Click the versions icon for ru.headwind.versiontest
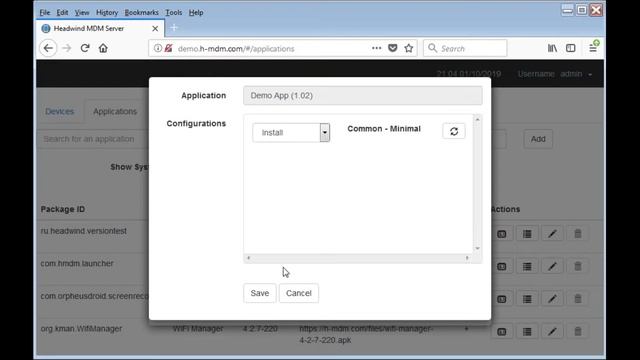This screenshot has width=640, height=360. coord(502,234)
